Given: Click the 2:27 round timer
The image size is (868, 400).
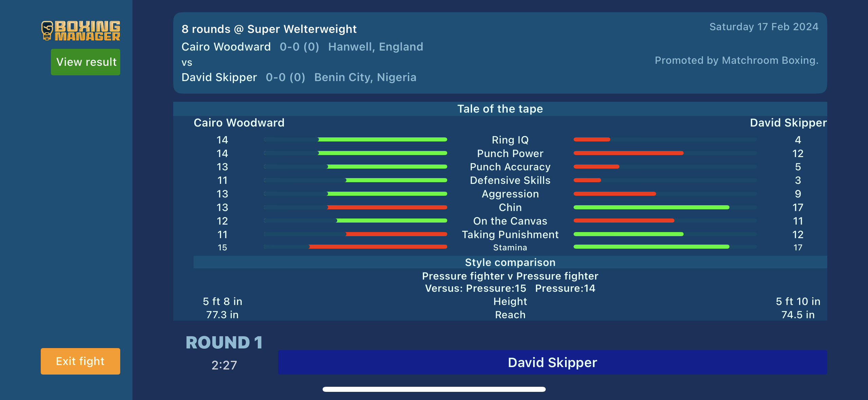Looking at the screenshot, I should coord(224,365).
